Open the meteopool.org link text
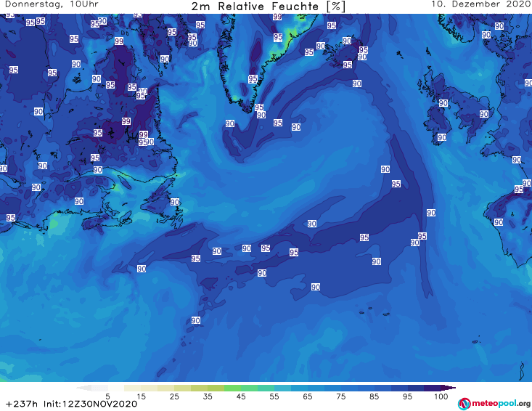532x411 pixels. tap(501, 404)
